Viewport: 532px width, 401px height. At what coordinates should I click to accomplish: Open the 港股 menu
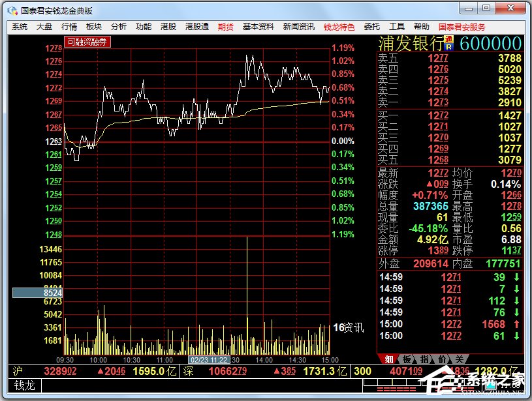pos(168,27)
